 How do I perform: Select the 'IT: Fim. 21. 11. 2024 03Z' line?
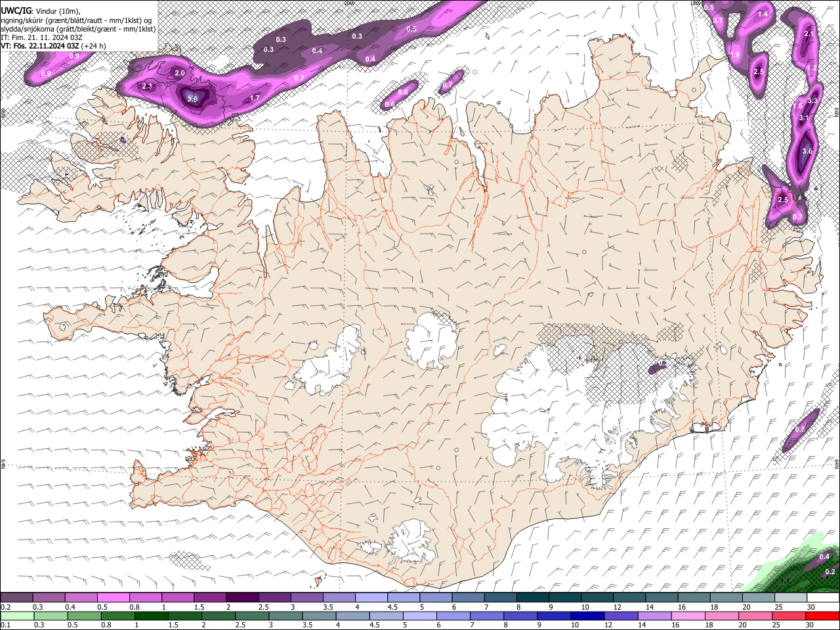point(41,37)
